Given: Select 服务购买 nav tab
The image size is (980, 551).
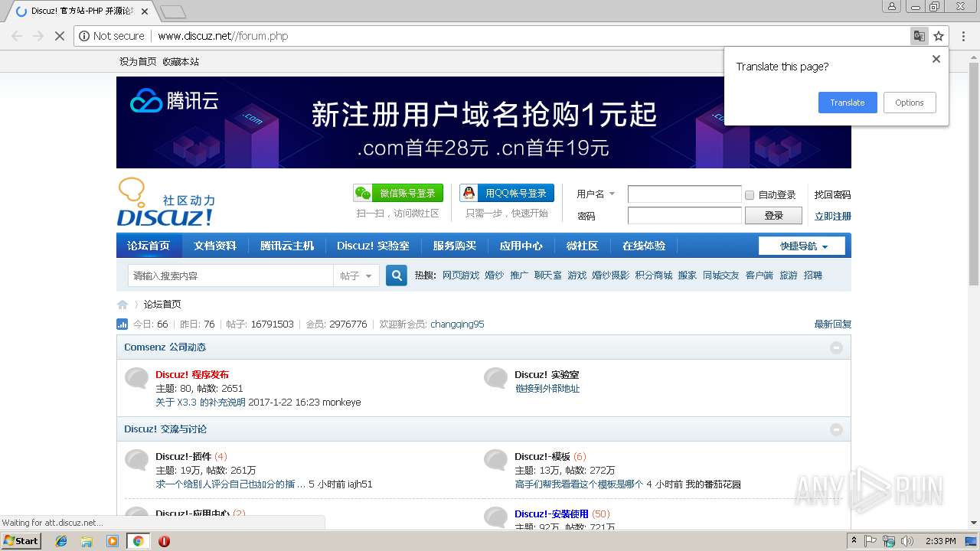Looking at the screenshot, I should point(455,246).
